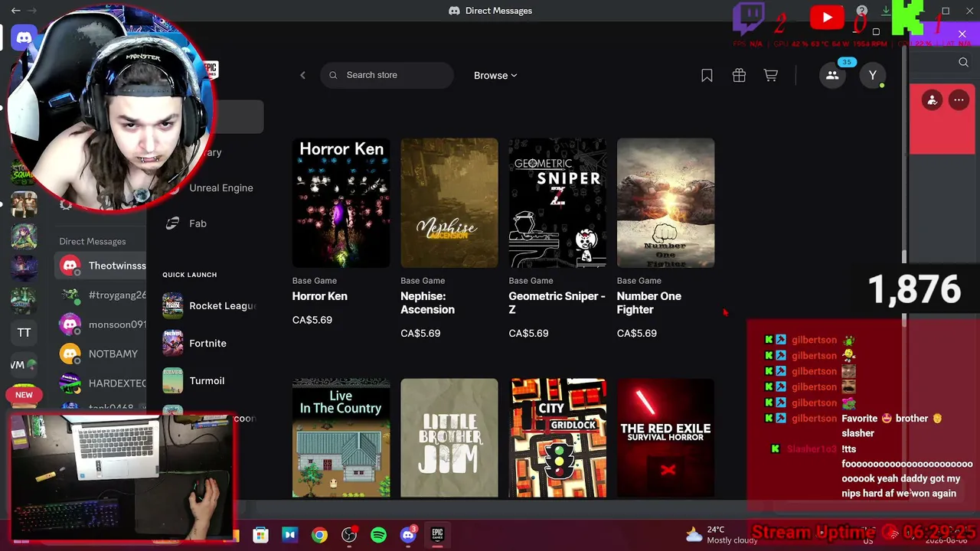Open the TT server in Discord
Viewport: 980px width, 551px height.
tap(24, 332)
